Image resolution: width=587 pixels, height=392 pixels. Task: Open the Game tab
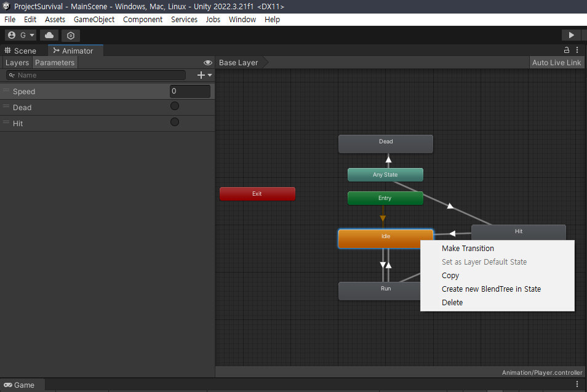coord(23,385)
